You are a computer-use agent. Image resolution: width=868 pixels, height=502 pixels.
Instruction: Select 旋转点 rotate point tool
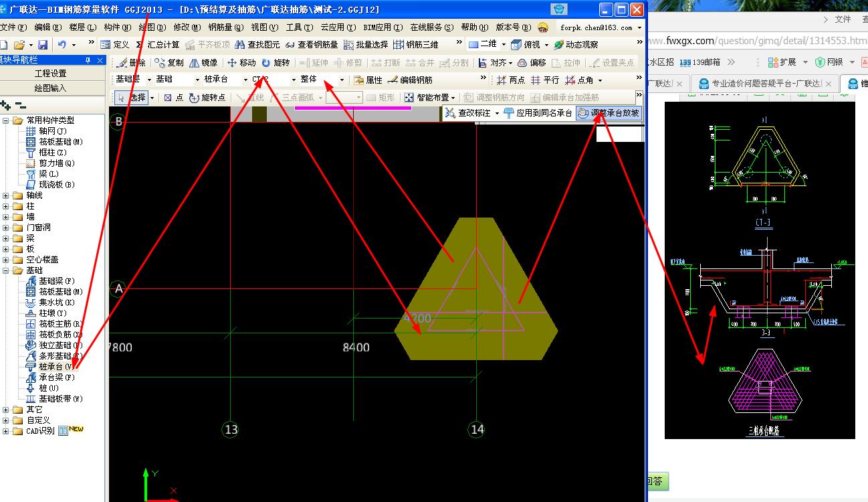click(x=207, y=98)
